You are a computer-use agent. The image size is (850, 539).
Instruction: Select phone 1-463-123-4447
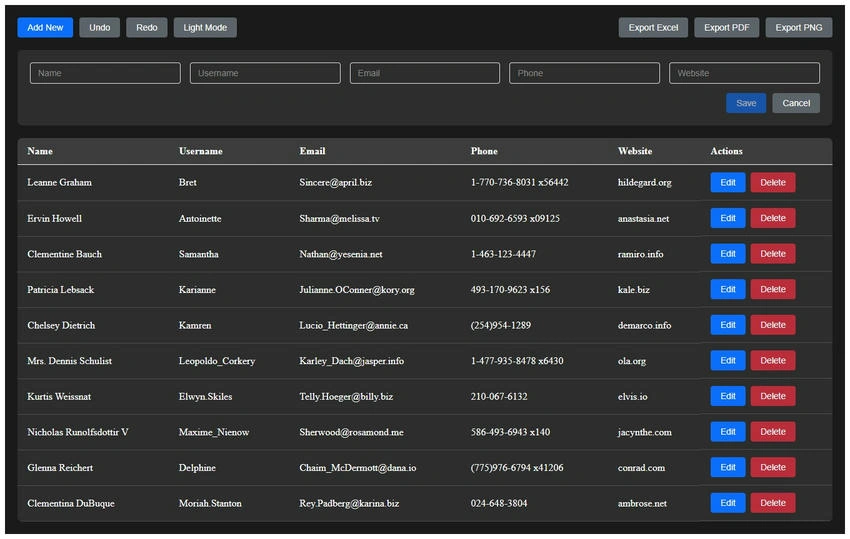pyautogui.click(x=503, y=254)
